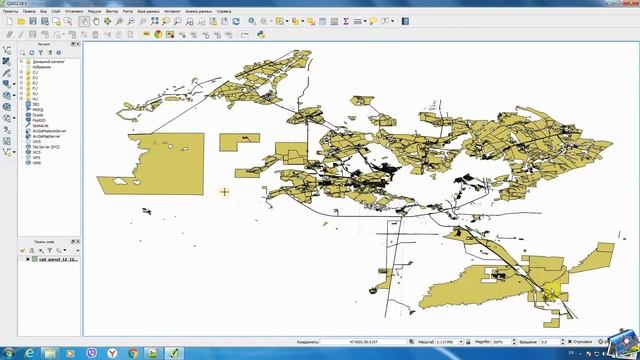
Task: Save the project with the floppy disk icon
Action: (x=33, y=21)
